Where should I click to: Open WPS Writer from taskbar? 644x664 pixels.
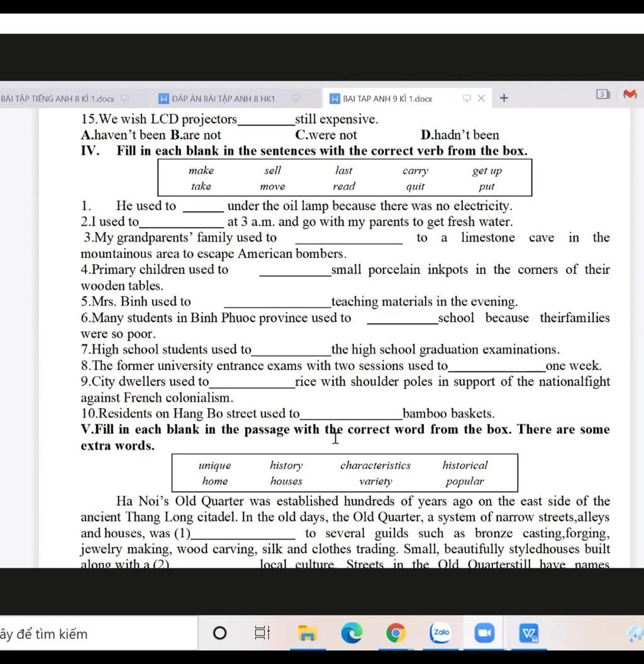(x=529, y=633)
